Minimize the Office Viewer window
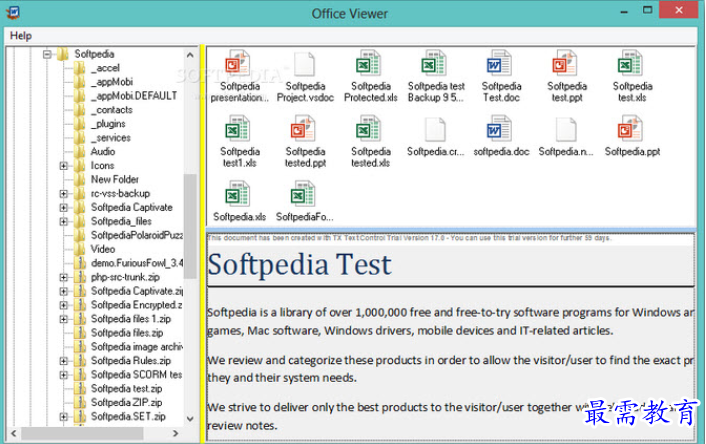The height and width of the screenshot is (444, 706). click(x=624, y=11)
